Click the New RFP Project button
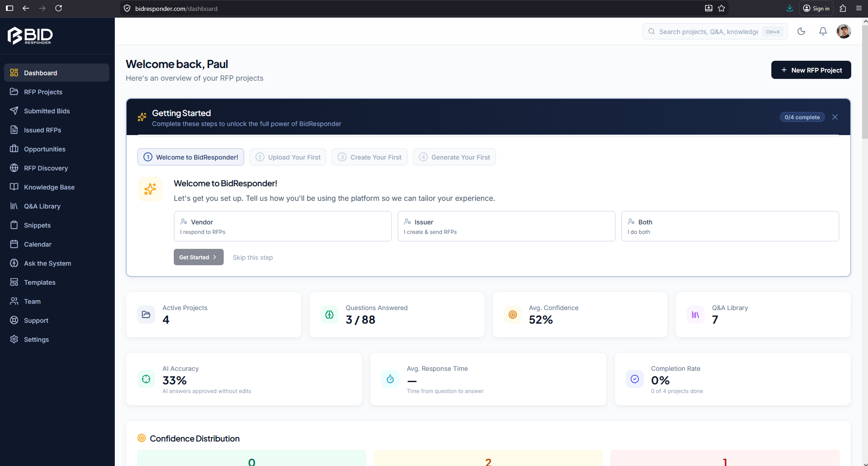Viewport: 868px width, 466px height. click(x=811, y=70)
